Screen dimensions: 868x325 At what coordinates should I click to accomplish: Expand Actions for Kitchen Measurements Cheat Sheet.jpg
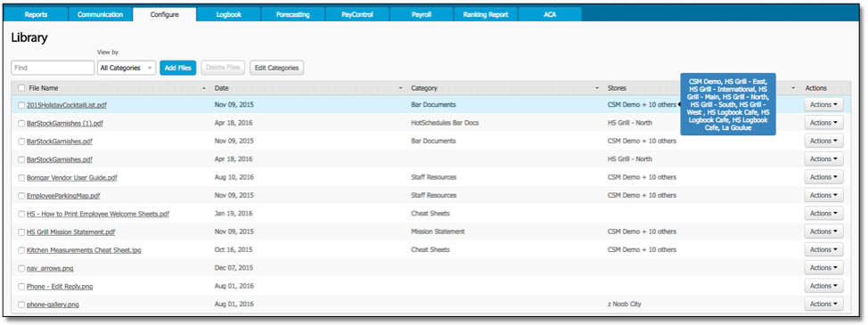click(823, 250)
